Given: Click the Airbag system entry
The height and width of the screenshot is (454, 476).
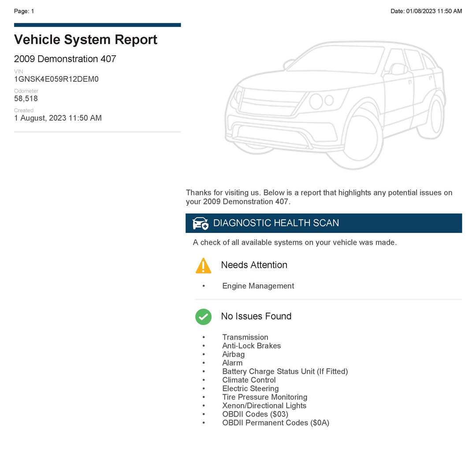Looking at the screenshot, I should (233, 354).
